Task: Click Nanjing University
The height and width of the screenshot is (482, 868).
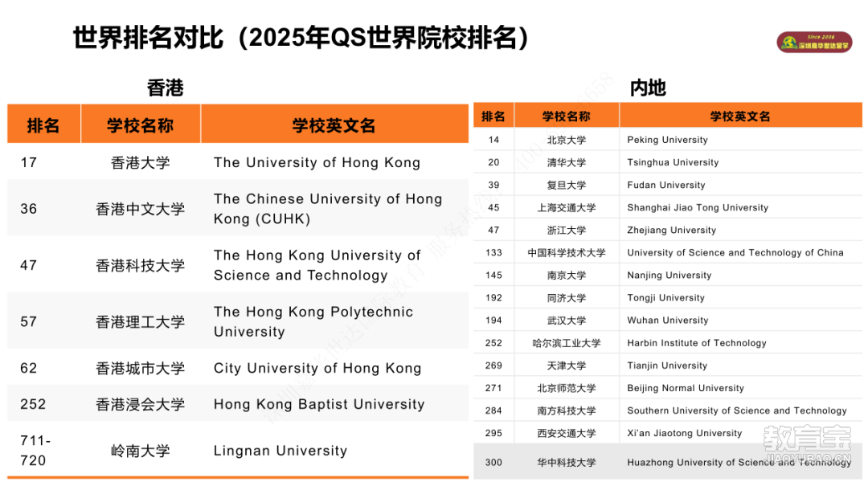Action: point(669,275)
